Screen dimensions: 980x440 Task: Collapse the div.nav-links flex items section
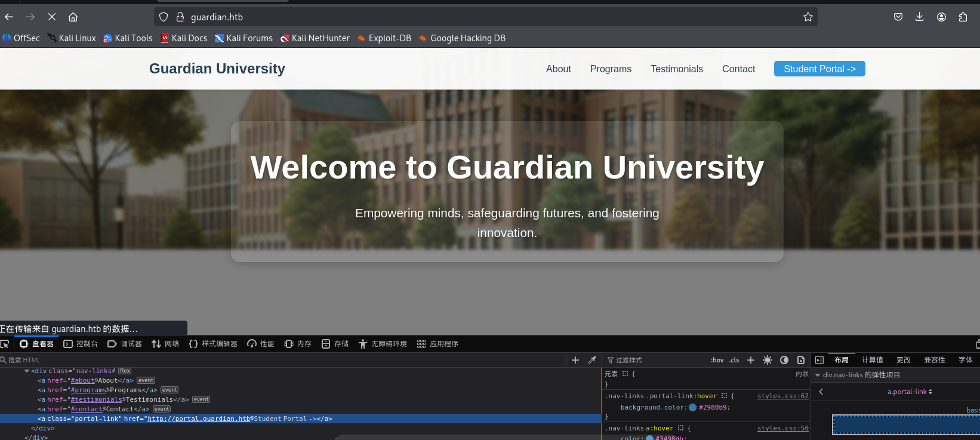pos(818,375)
